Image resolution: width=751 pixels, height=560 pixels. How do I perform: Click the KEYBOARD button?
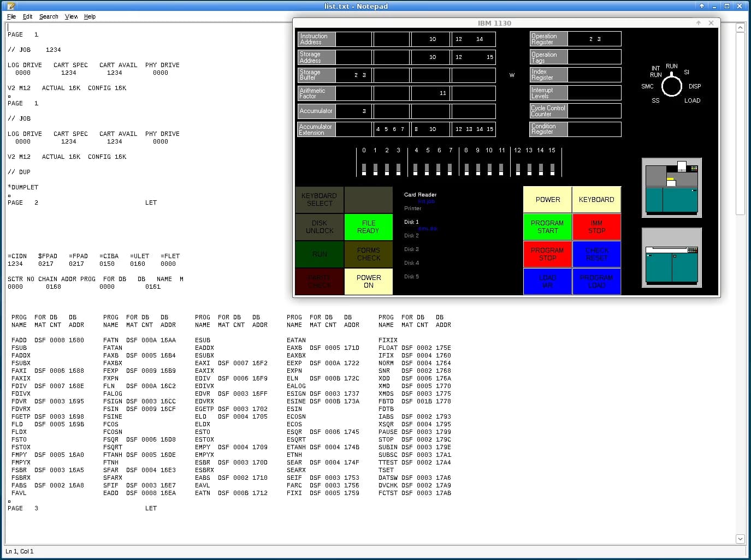pyautogui.click(x=596, y=200)
